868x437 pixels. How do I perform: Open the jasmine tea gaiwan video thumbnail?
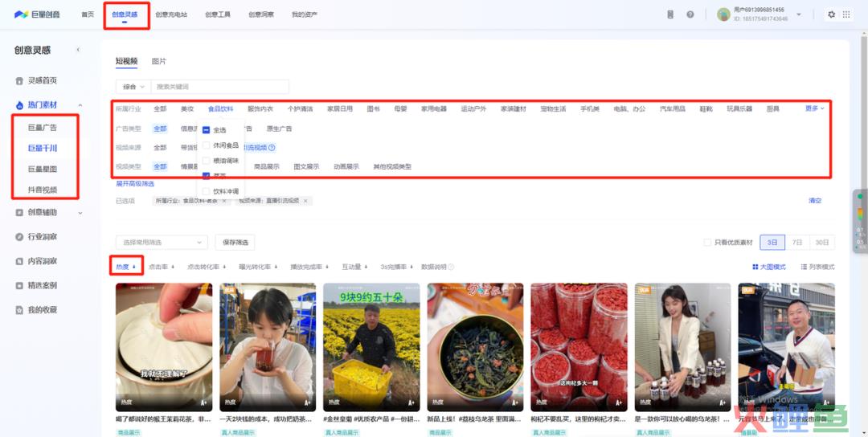point(164,347)
